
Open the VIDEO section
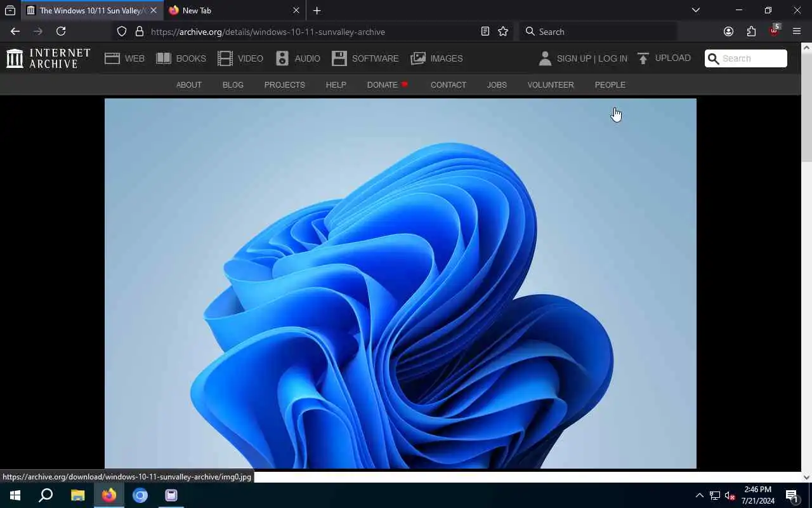[x=240, y=58]
